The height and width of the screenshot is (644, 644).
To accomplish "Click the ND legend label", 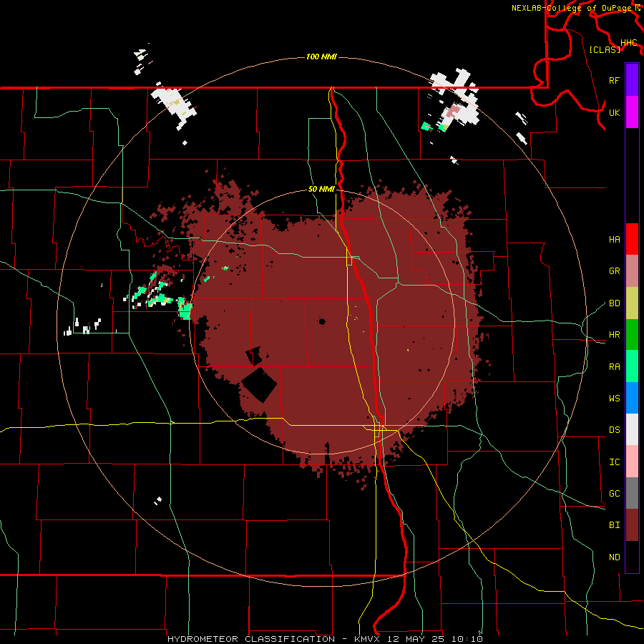I will pyautogui.click(x=615, y=557).
